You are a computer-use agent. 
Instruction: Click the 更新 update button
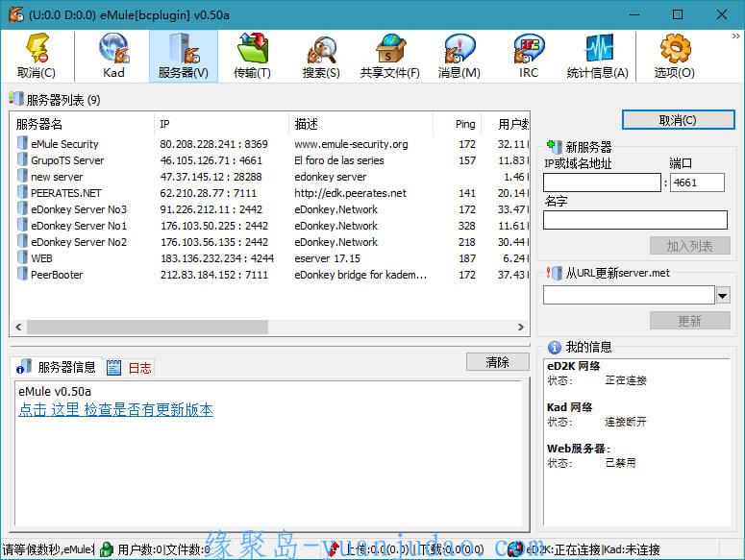(689, 321)
